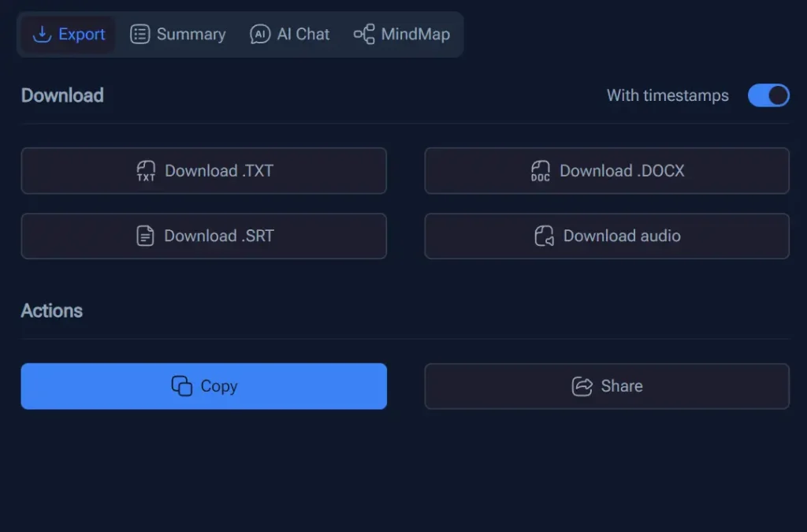Download the transcript as DOCX
The width and height of the screenshot is (807, 532).
[607, 170]
